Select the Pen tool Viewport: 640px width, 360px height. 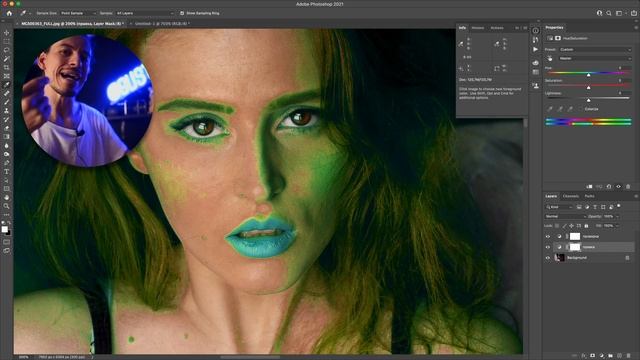[7, 163]
